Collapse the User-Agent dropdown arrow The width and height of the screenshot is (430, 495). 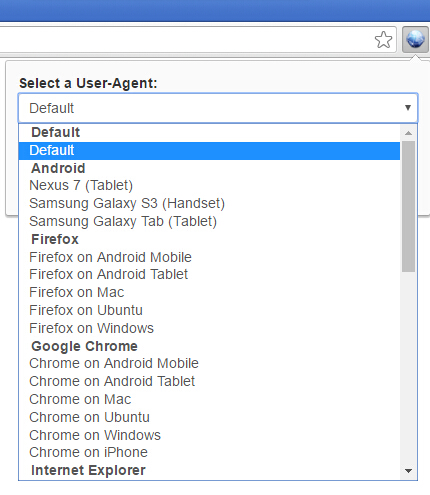point(407,108)
